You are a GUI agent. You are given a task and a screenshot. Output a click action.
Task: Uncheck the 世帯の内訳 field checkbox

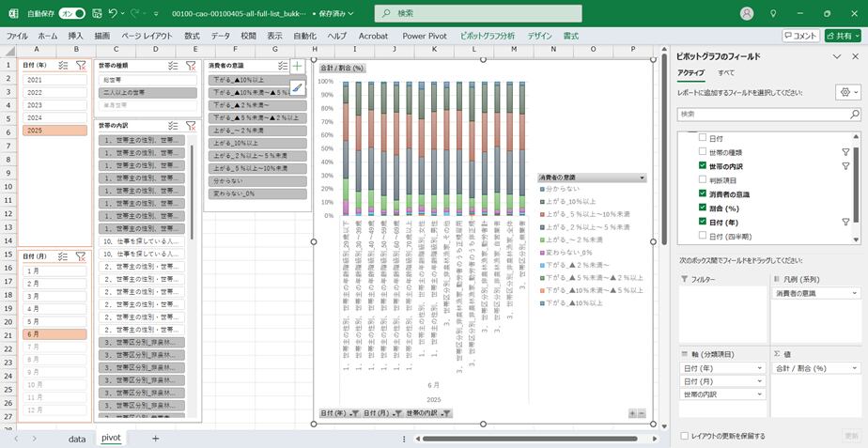pyautogui.click(x=702, y=165)
